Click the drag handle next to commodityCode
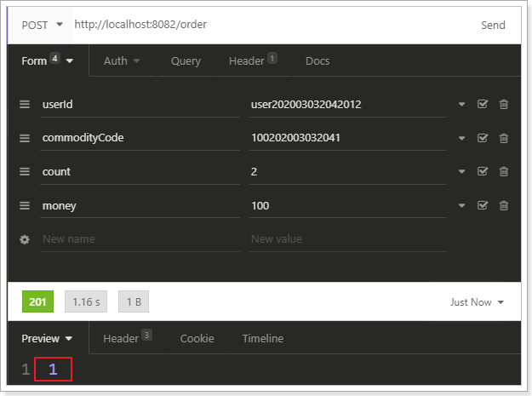Image resolution: width=532 pixels, height=396 pixels. 25,138
